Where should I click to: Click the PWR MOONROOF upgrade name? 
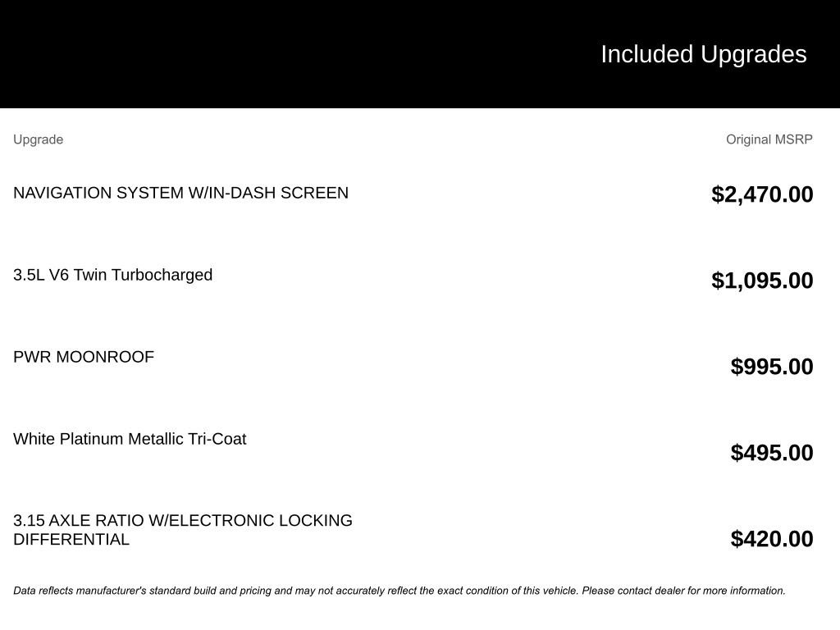coord(84,357)
